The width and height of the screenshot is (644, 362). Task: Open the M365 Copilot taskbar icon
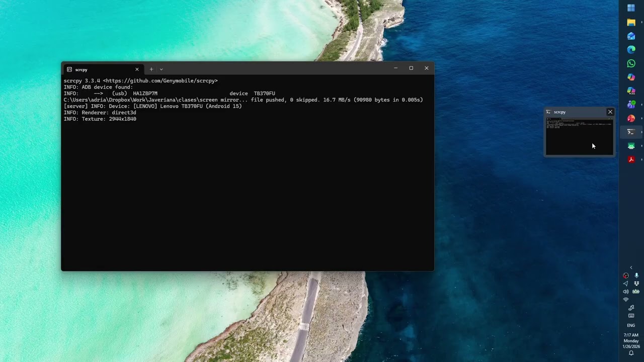(631, 91)
